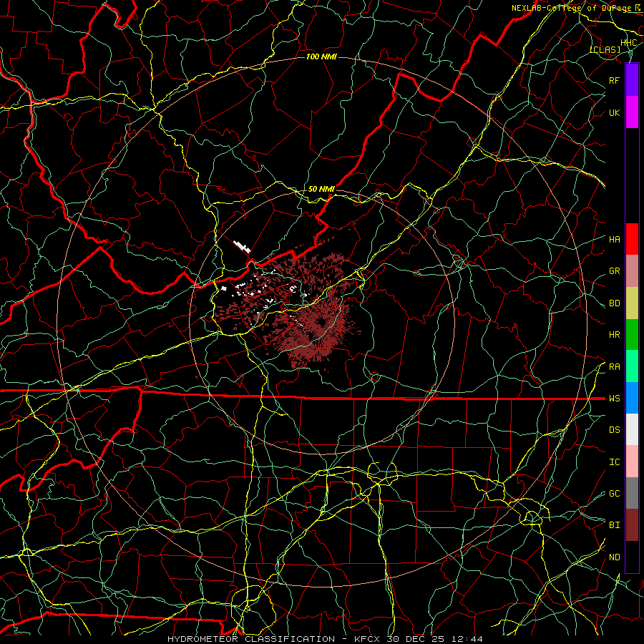
Task: Click the UK legend label
Action: [615, 112]
